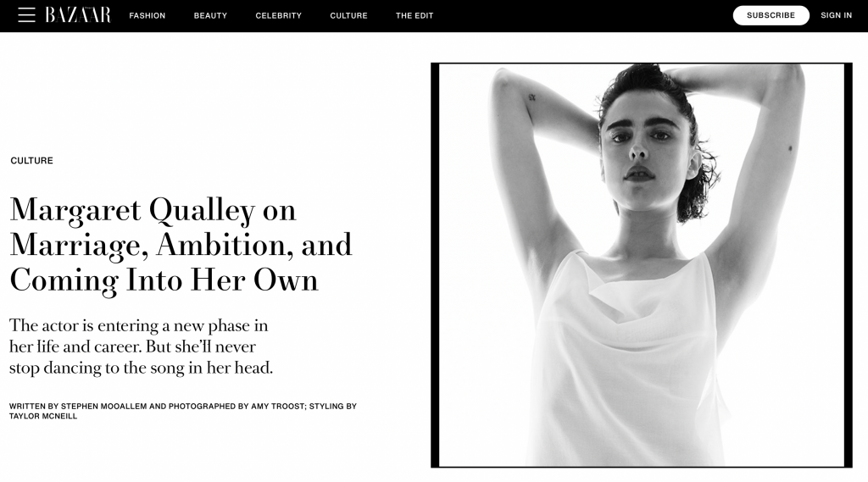Viewport: 868px width, 482px height.
Task: Open the black-and-white portrait photo
Action: click(x=642, y=265)
